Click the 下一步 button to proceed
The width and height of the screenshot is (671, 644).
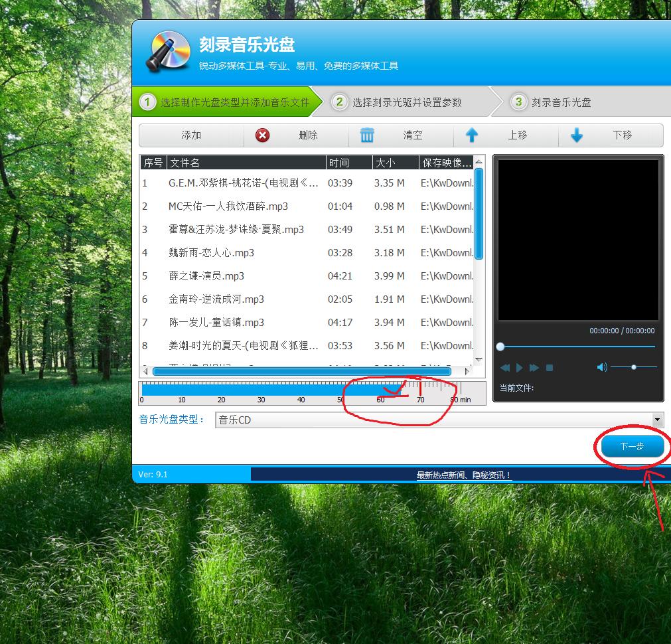[x=631, y=447]
